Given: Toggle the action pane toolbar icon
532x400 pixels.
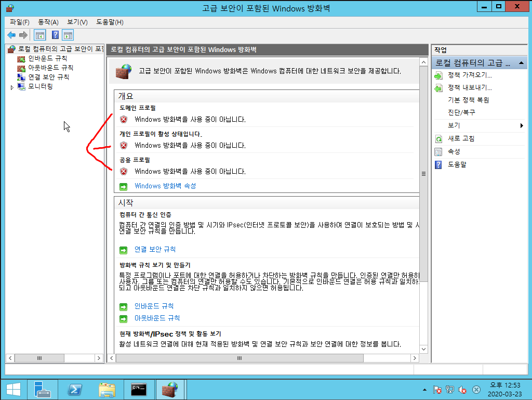Looking at the screenshot, I should coord(68,35).
